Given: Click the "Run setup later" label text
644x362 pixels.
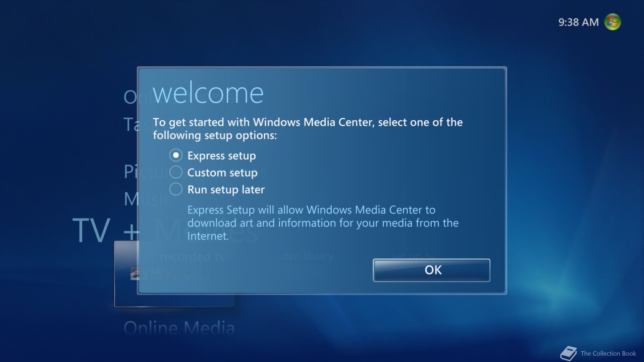Looking at the screenshot, I should (x=226, y=190).
